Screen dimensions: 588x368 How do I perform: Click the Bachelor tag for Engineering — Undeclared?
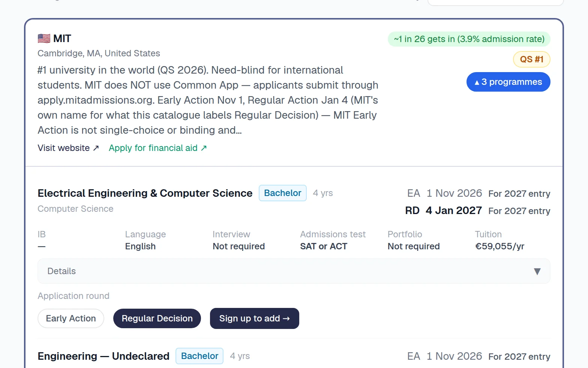pyautogui.click(x=199, y=356)
